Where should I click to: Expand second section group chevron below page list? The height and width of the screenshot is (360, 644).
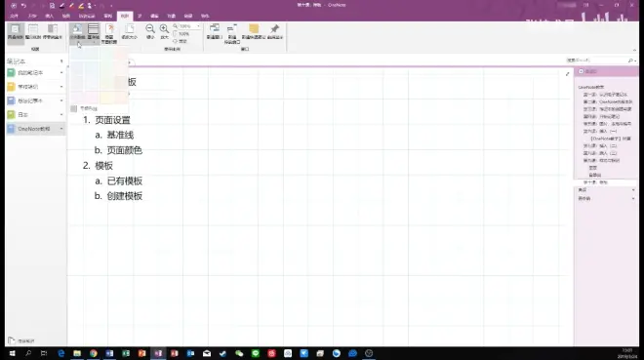tap(633, 198)
